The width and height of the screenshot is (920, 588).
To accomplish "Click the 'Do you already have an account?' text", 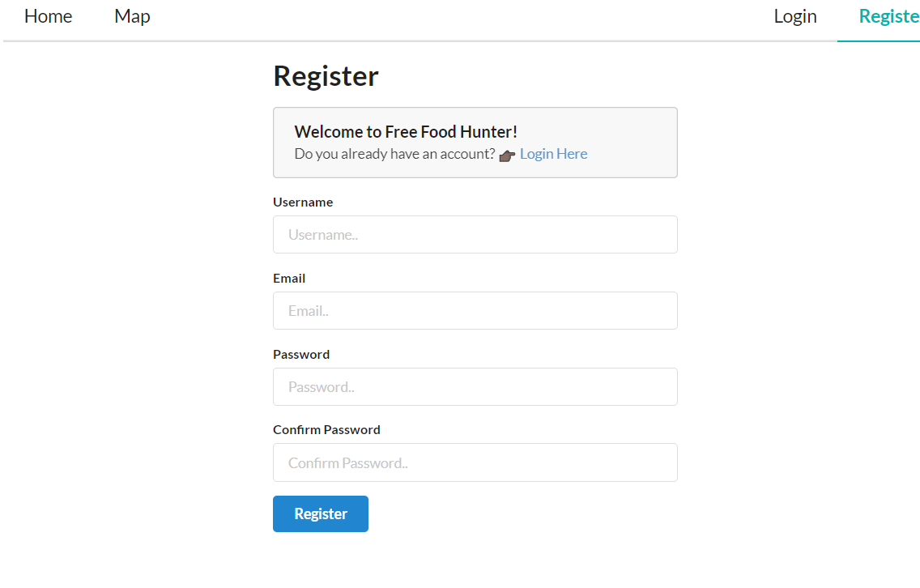I will tap(395, 154).
